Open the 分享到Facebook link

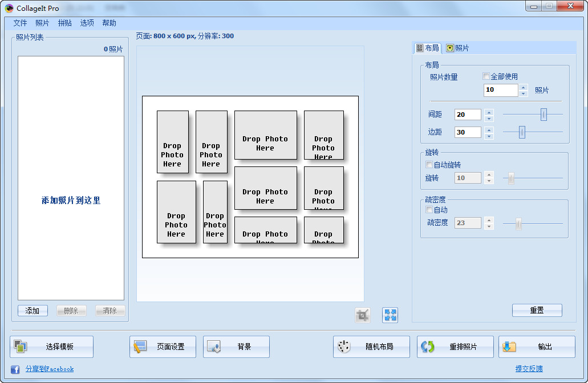click(50, 369)
